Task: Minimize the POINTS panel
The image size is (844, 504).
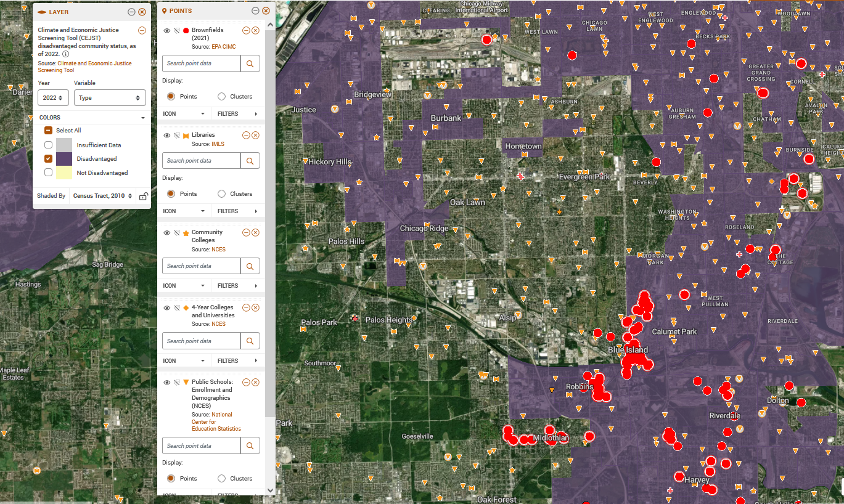Action: tap(255, 11)
